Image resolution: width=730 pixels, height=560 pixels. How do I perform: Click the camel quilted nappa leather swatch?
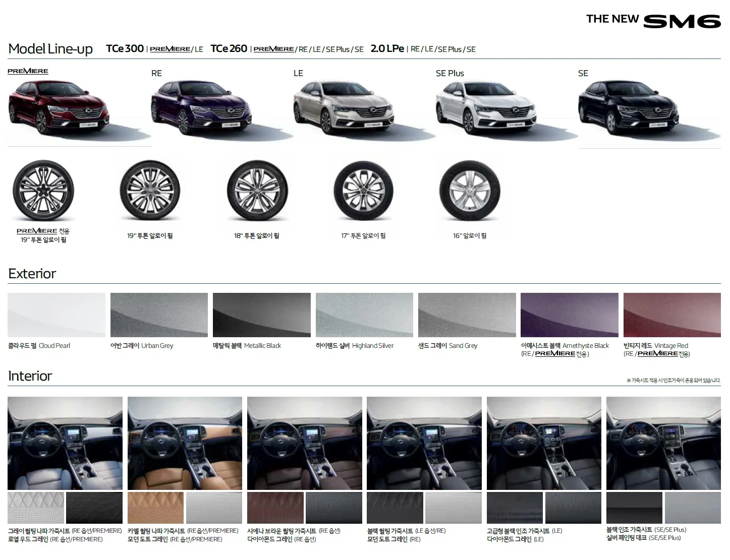click(x=155, y=508)
